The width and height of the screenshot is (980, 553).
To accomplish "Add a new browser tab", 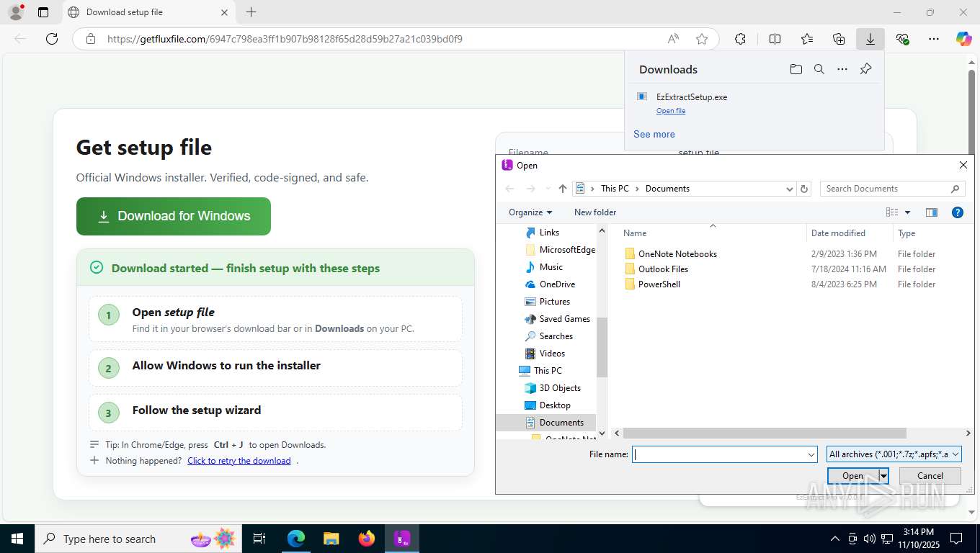I will 251,12.
